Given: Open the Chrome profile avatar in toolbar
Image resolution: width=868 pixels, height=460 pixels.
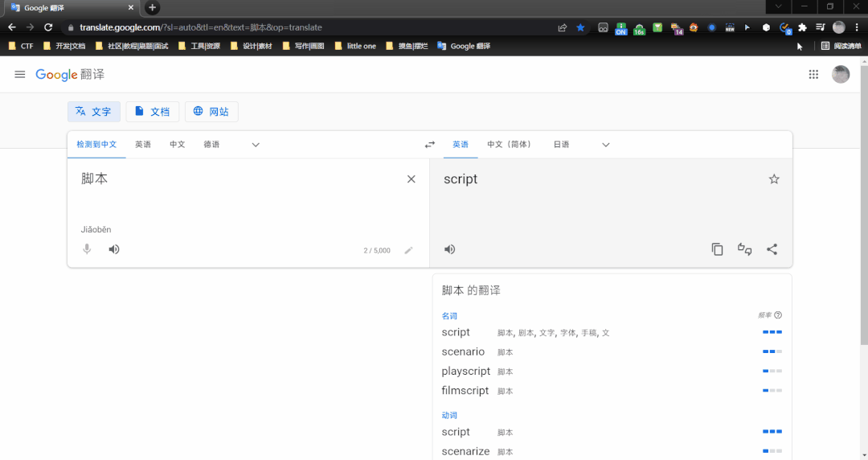Looking at the screenshot, I should (x=838, y=27).
